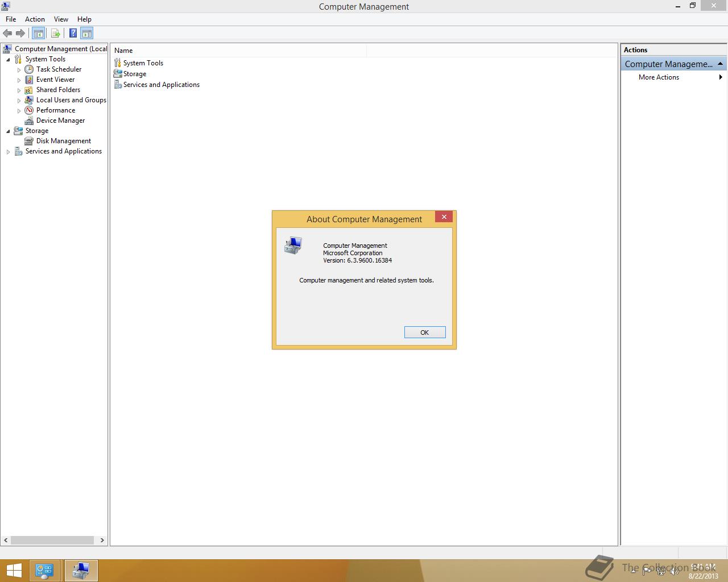Select the Task Scheduler clock icon
Image resolution: width=728 pixels, height=582 pixels.
coord(29,69)
